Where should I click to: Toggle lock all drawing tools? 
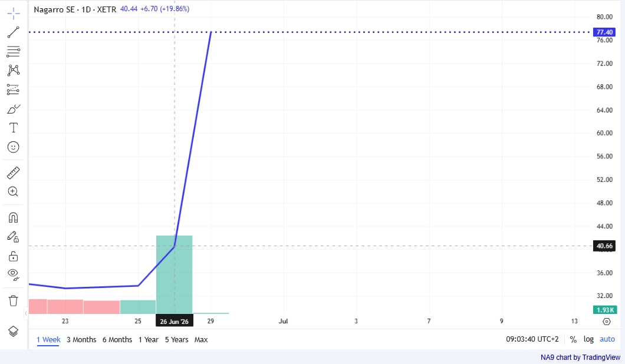pyautogui.click(x=13, y=256)
